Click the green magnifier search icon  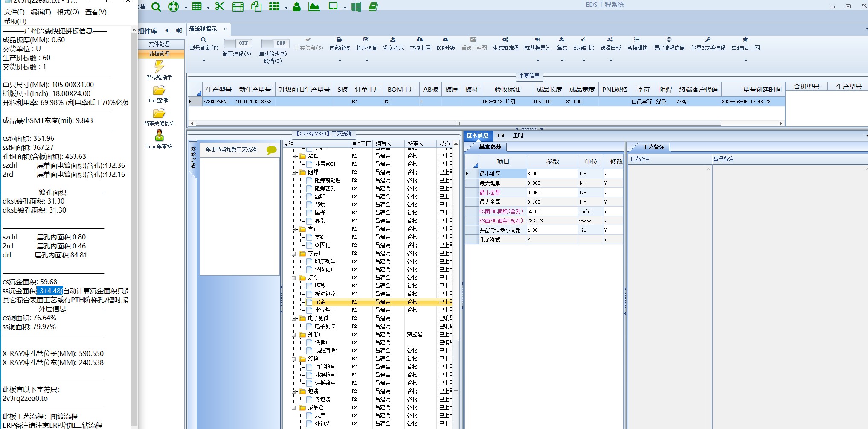156,7
